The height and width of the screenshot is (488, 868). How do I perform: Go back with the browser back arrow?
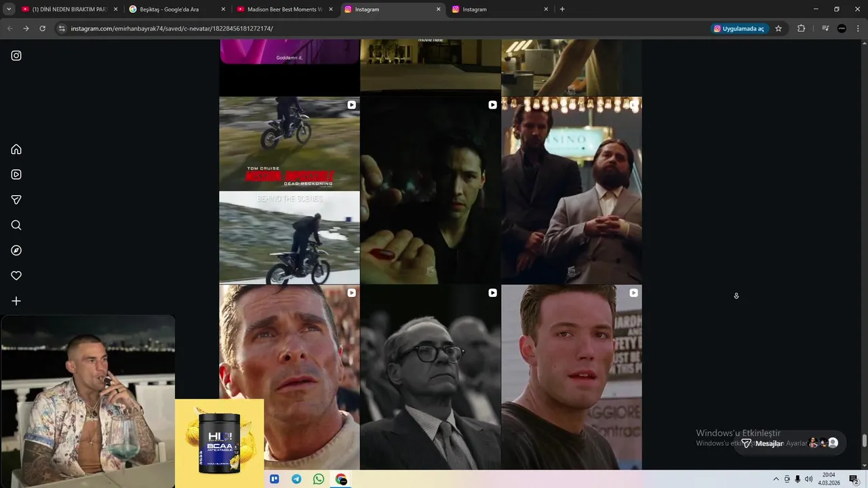pyautogui.click(x=9, y=28)
